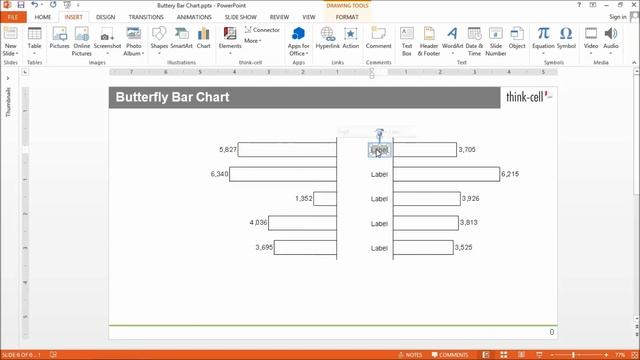Toggle the Notes pane
Screen dimensions: 640x360
[x=410, y=355]
